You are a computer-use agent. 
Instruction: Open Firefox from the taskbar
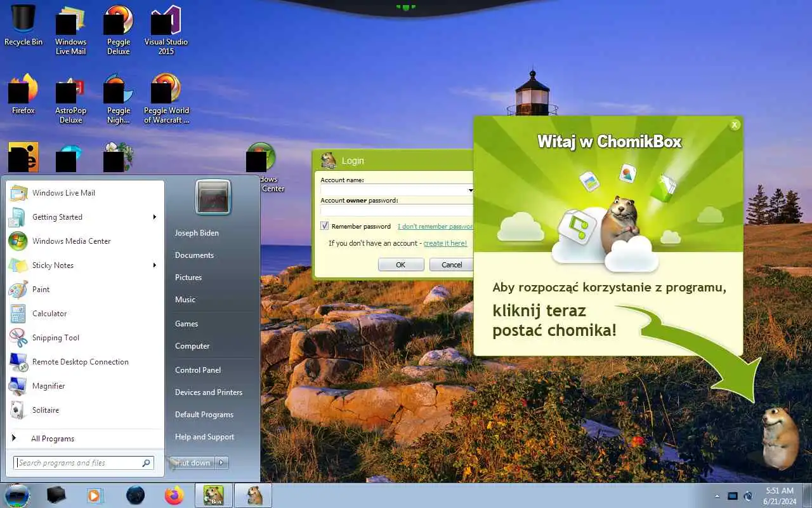(x=173, y=495)
